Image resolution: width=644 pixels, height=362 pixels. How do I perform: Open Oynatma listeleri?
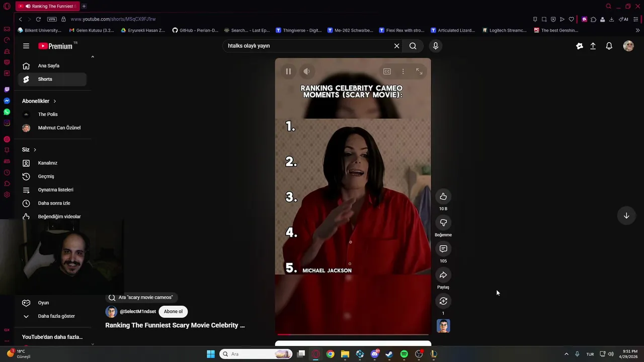pos(52,190)
